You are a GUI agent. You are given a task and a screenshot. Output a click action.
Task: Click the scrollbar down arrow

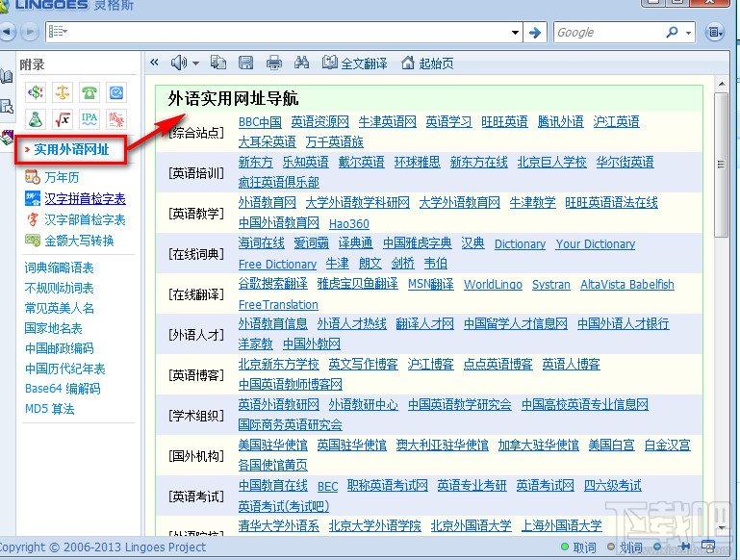721,527
